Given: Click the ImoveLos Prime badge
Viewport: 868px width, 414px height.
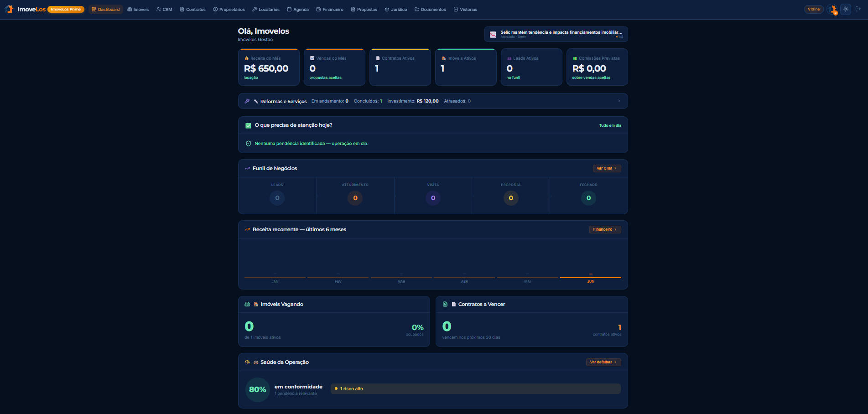Looking at the screenshot, I should tap(66, 9).
